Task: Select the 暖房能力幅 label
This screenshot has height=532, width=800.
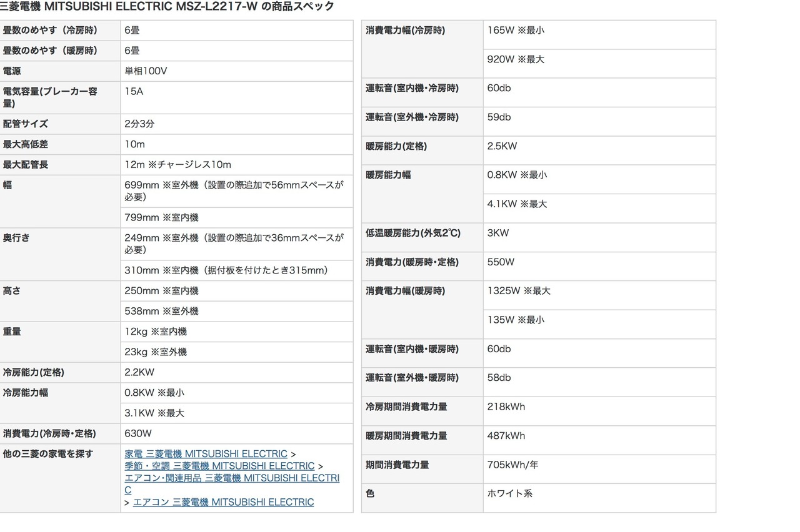Action: (388, 175)
